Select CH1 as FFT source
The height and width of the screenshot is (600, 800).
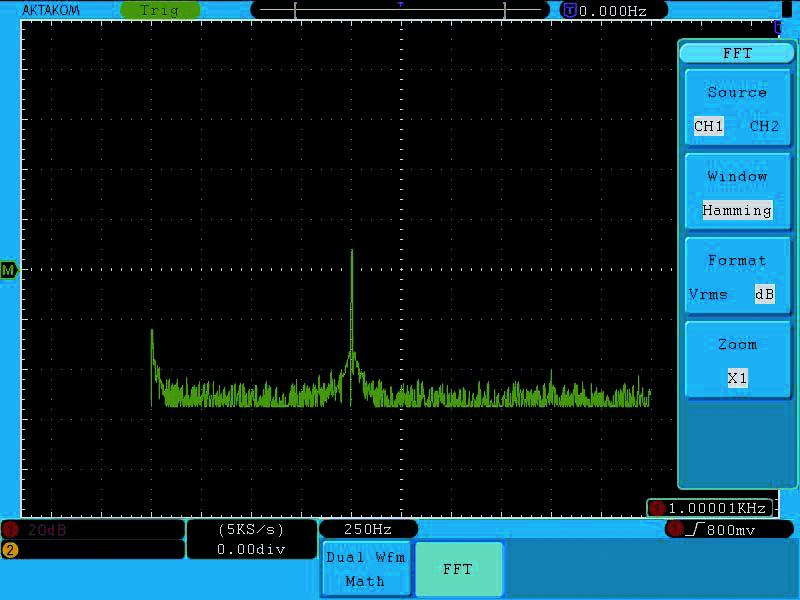coord(708,126)
